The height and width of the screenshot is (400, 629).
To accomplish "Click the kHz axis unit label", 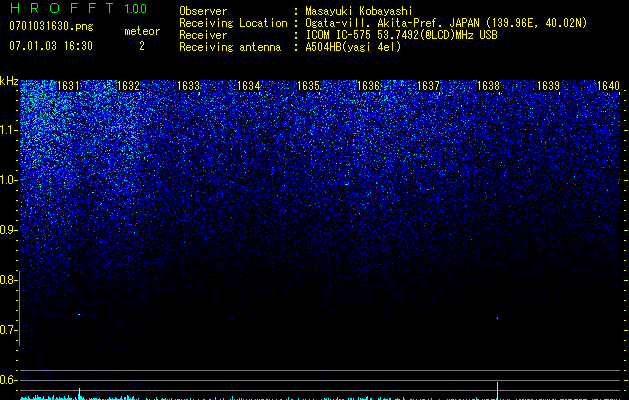I will tap(9, 81).
